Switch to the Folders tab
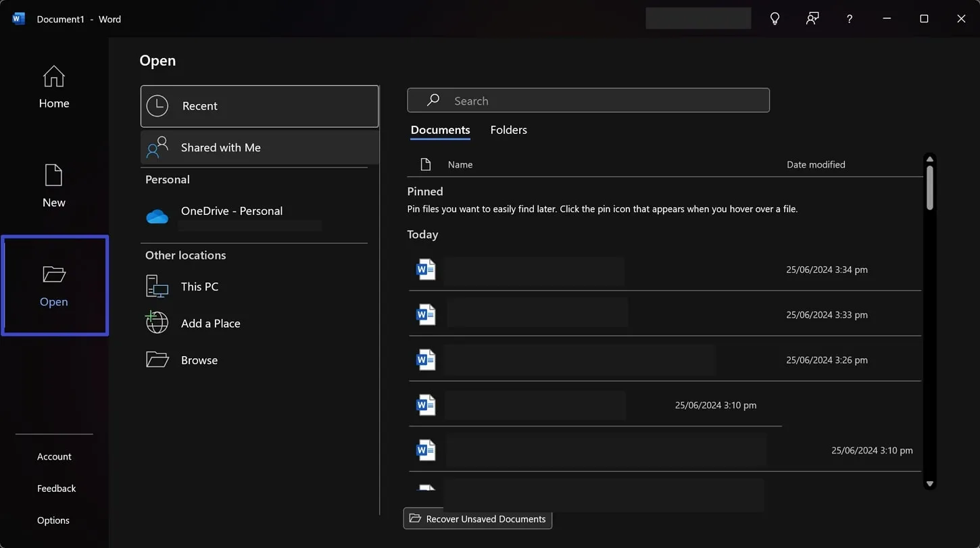The height and width of the screenshot is (548, 980). pyautogui.click(x=508, y=130)
